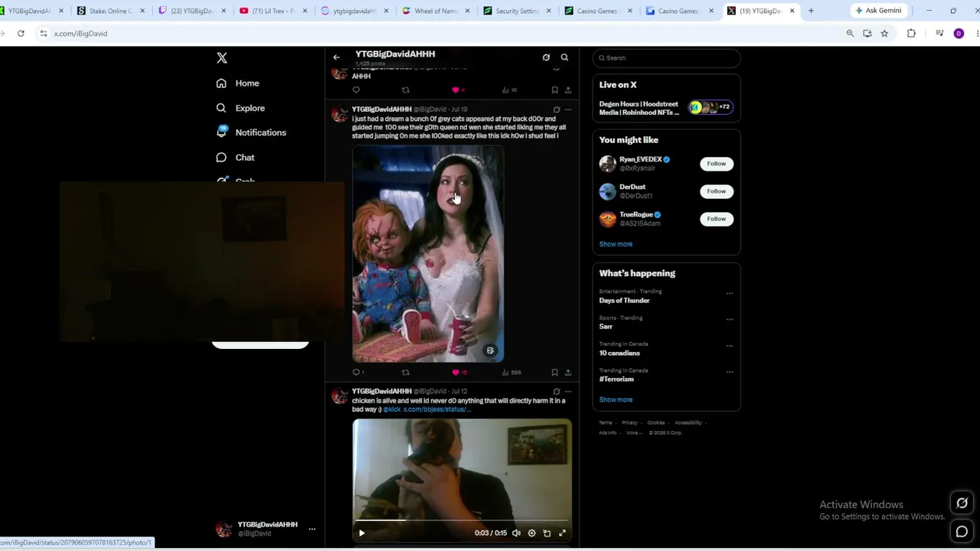Follow DerDust
Viewport: 980px width, 551px height.
click(x=716, y=191)
